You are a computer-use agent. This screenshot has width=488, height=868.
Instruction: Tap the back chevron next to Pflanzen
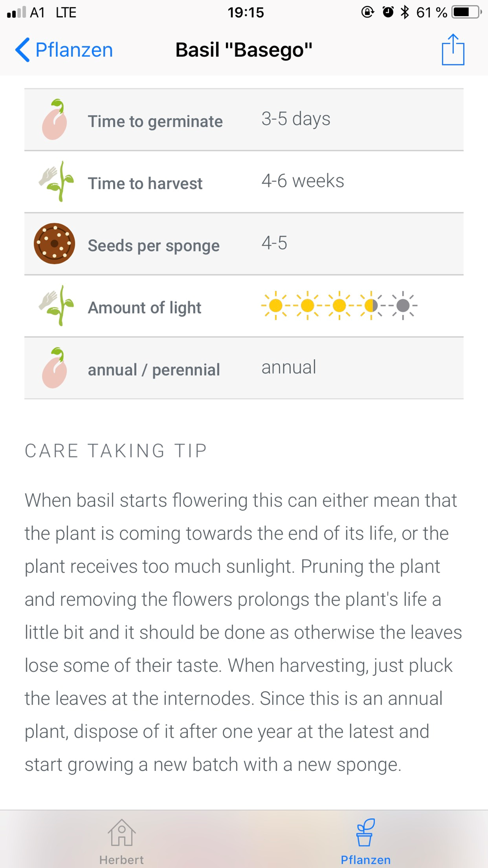[23, 50]
